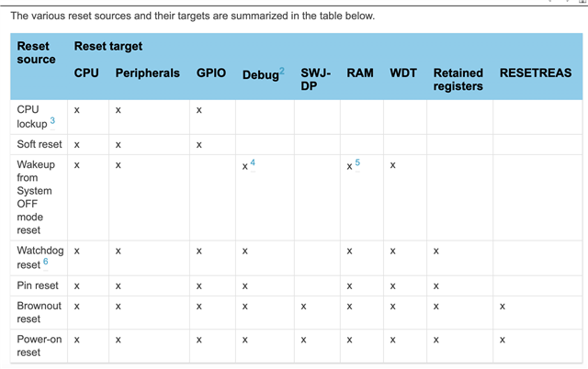
Task: Follow footnote 4 in Wakeup Debug cell
Action: tap(253, 162)
